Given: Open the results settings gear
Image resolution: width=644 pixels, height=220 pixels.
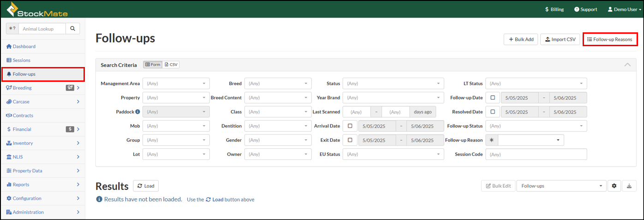Looking at the screenshot, I should (x=614, y=186).
